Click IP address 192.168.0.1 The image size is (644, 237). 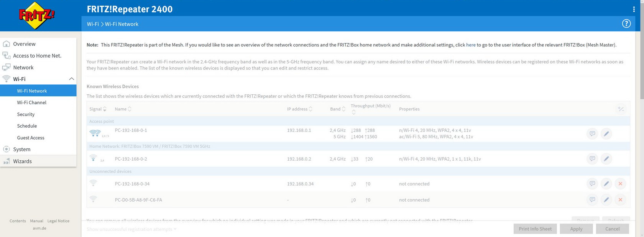[299, 130]
